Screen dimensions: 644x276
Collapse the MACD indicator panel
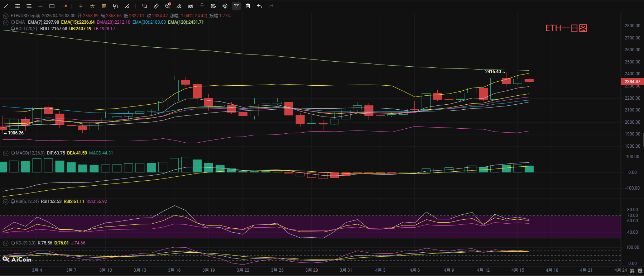6,153
